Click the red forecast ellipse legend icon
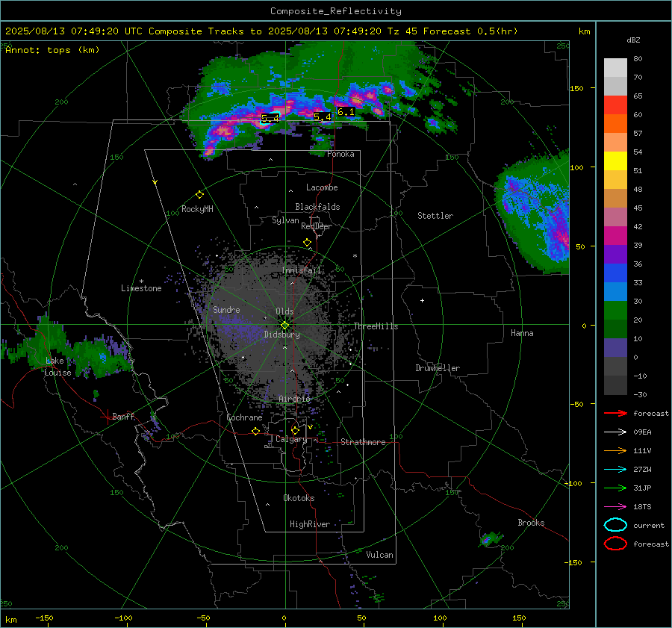This screenshot has height=628, width=672. click(x=615, y=544)
